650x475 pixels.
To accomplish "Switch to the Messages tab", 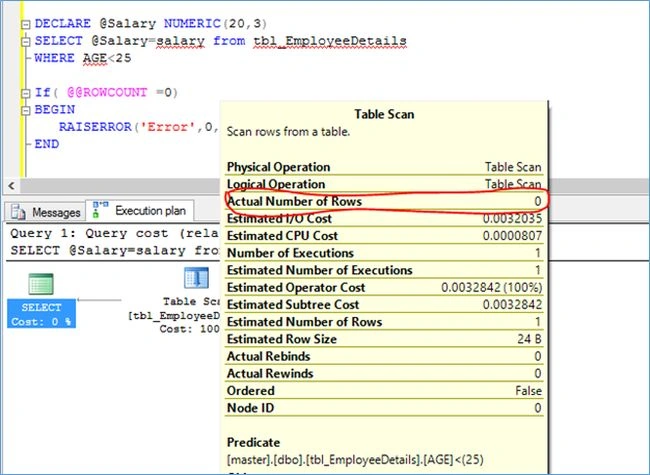I will tap(45, 212).
